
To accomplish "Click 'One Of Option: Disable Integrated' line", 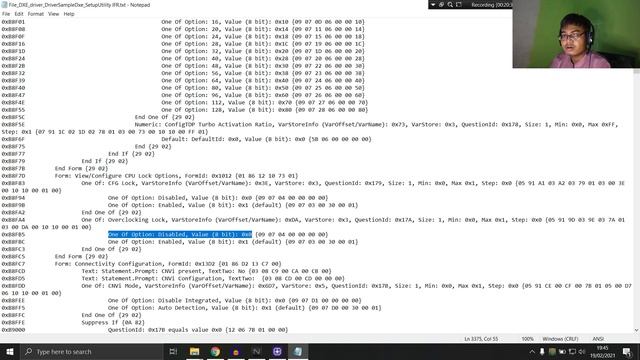I will coord(234,300).
